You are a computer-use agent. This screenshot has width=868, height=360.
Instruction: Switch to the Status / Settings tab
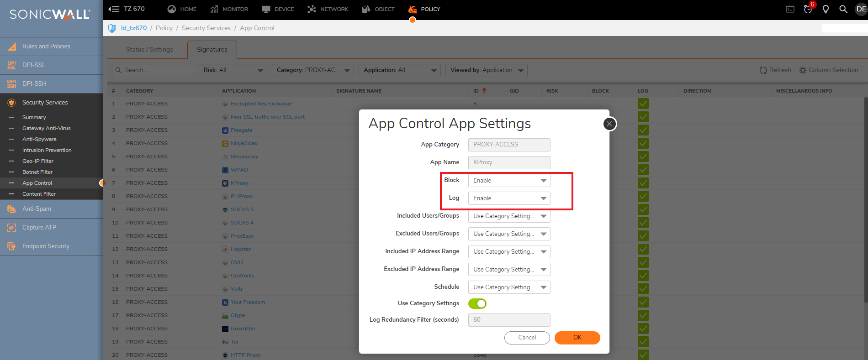tap(149, 49)
